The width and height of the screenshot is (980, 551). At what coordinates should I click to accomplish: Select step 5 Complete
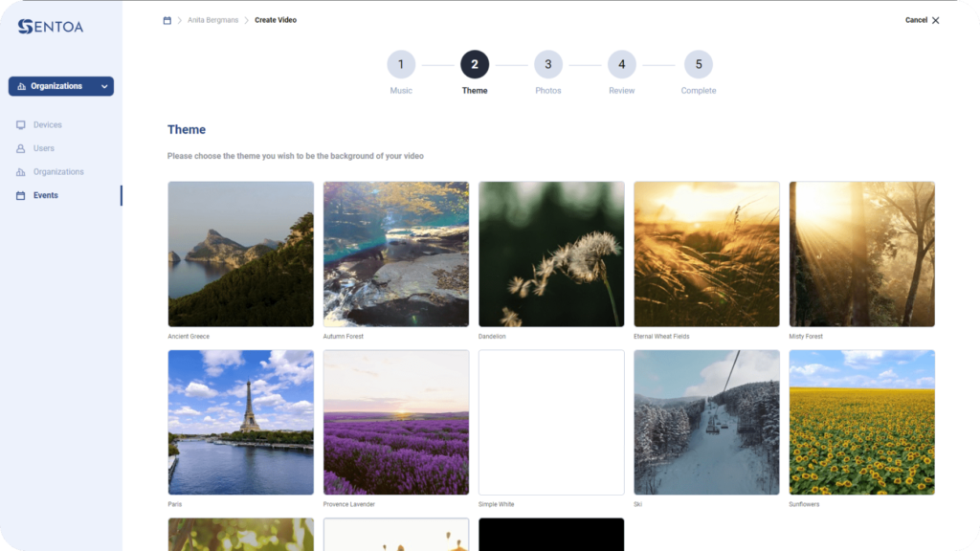[699, 64]
